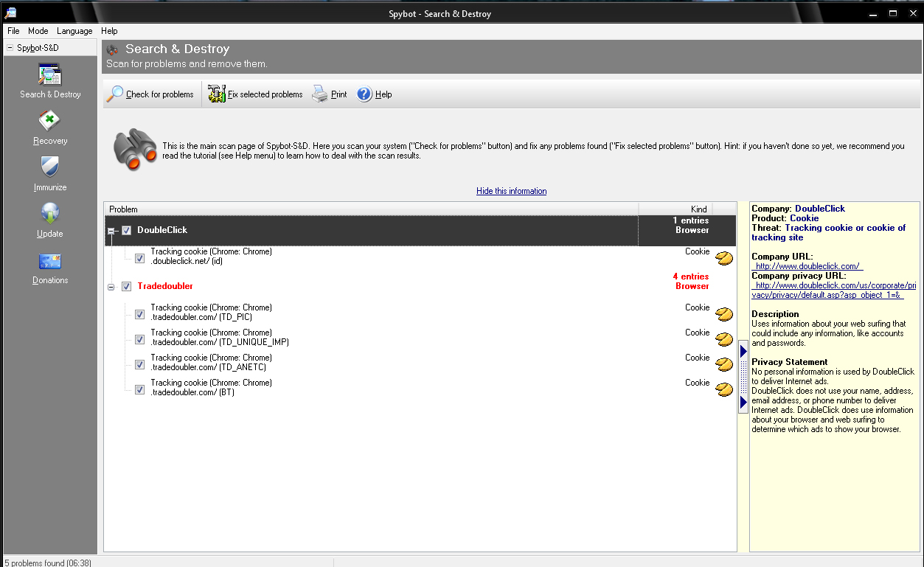Click the cookie icon for TD_ANETC row
Image resolution: width=924 pixels, height=567 pixels.
click(x=724, y=364)
